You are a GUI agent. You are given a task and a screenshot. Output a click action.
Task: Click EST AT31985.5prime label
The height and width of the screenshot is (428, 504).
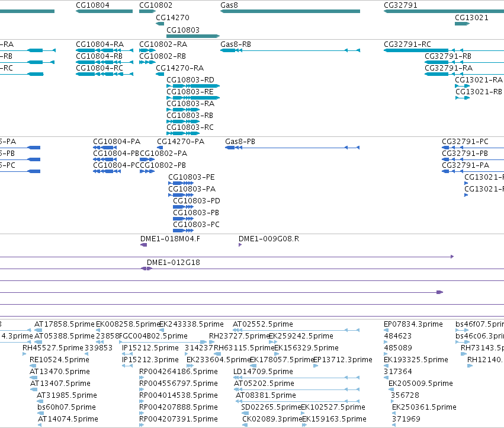(67, 395)
